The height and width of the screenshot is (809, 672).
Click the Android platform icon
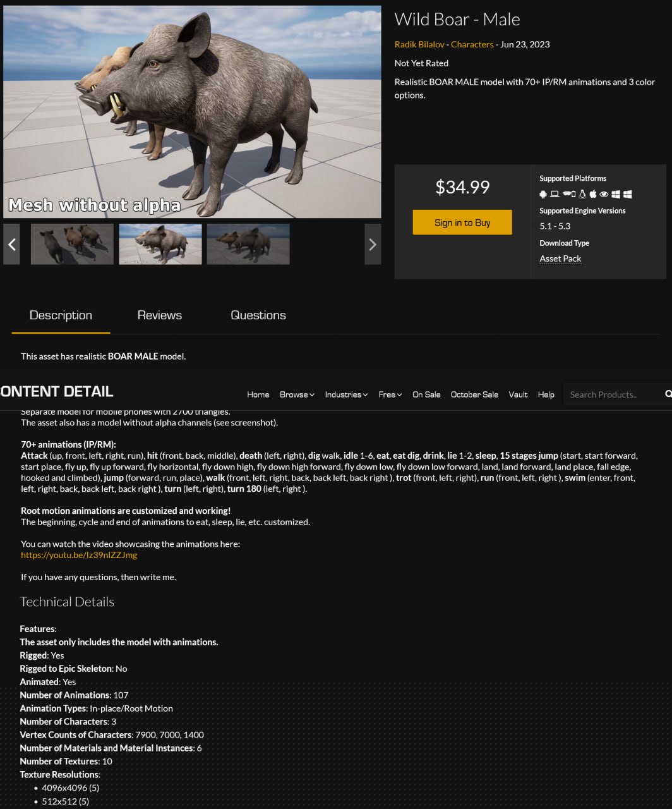coord(543,194)
